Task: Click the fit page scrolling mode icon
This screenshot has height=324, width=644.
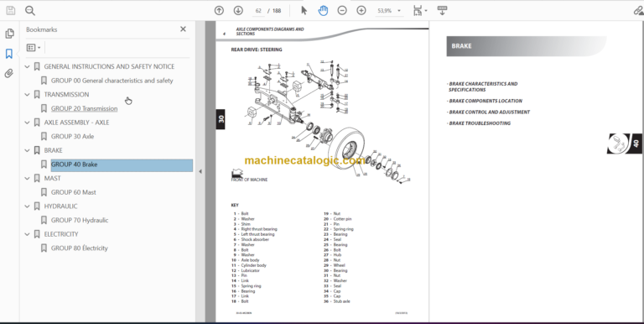Action: (x=418, y=11)
